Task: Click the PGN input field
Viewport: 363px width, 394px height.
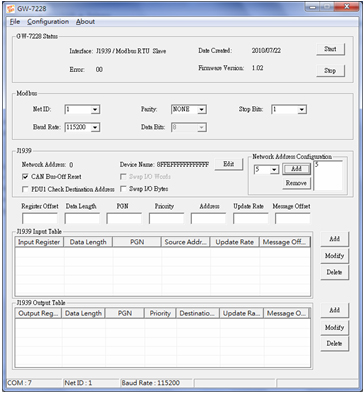Action: pos(124,219)
